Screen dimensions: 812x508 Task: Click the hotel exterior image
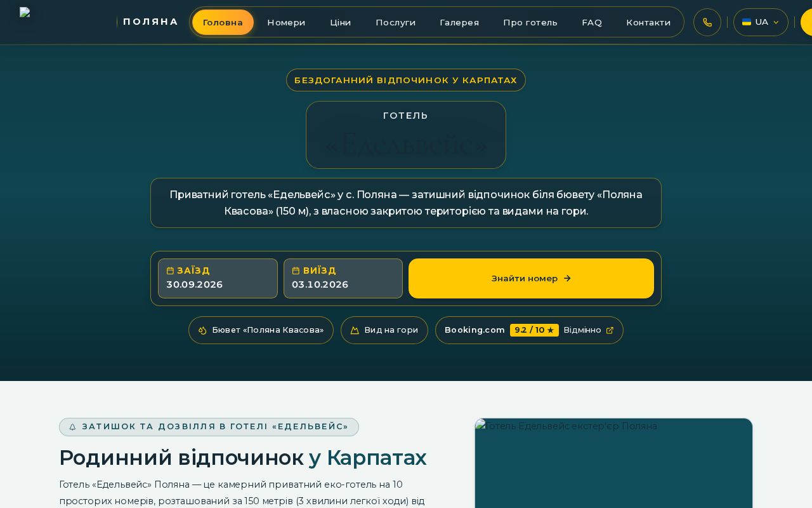coord(613,463)
